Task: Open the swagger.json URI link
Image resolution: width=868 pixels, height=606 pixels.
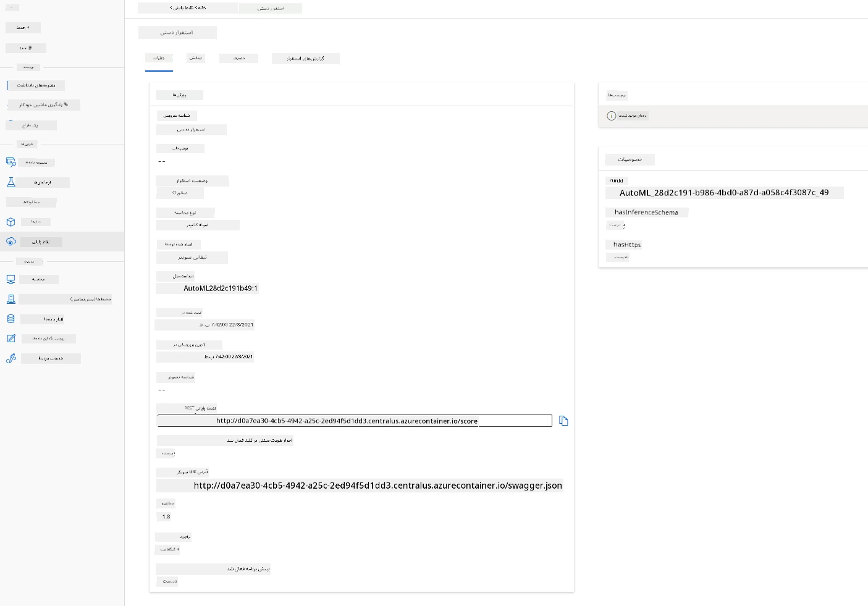Action: tap(377, 486)
